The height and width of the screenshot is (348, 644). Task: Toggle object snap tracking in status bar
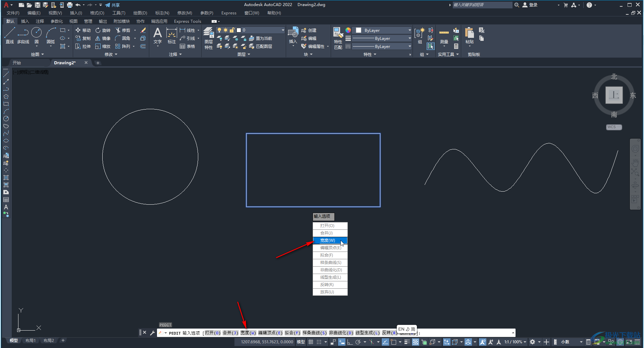pyautogui.click(x=385, y=342)
